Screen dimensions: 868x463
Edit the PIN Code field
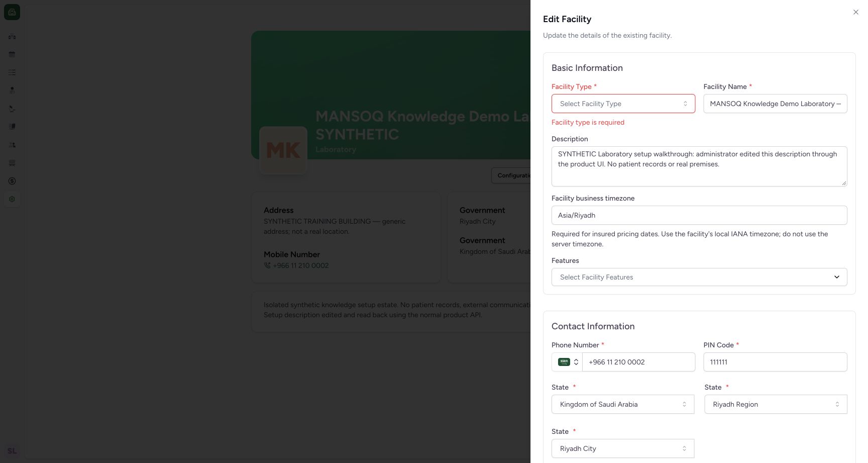[775, 362]
